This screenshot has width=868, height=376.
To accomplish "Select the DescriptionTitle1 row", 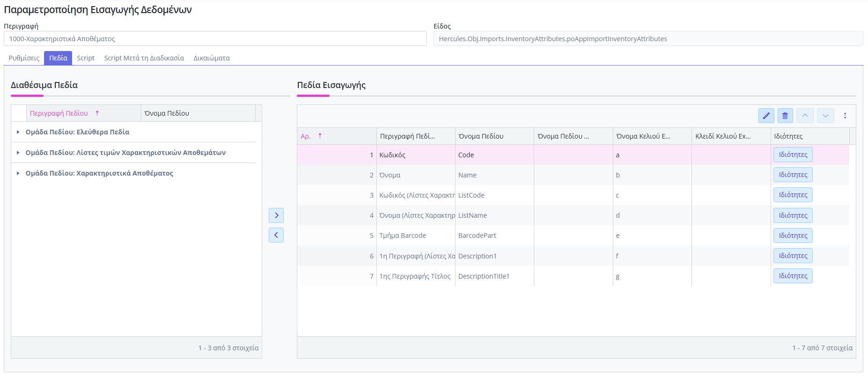I will coord(484,276).
